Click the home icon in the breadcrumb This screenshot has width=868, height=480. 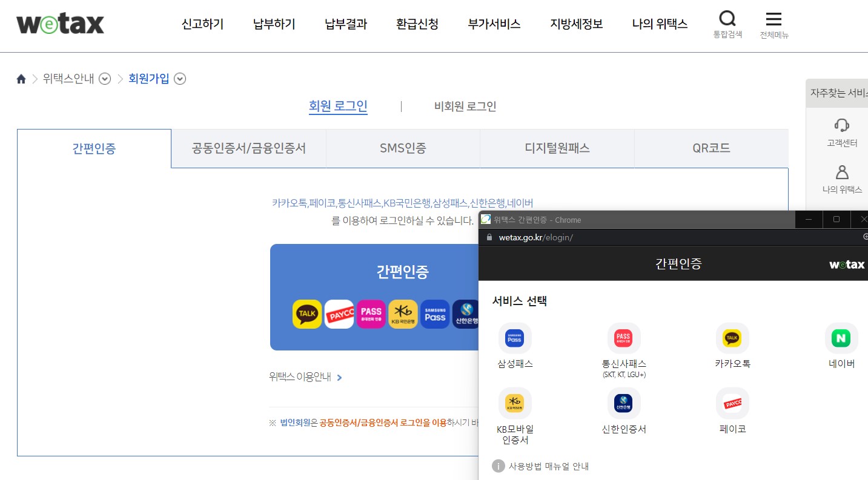[21, 79]
